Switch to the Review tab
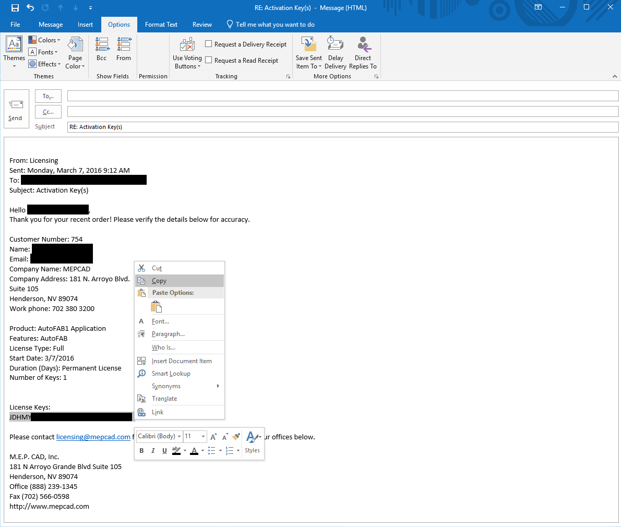The width and height of the screenshot is (621, 527). coord(202,25)
